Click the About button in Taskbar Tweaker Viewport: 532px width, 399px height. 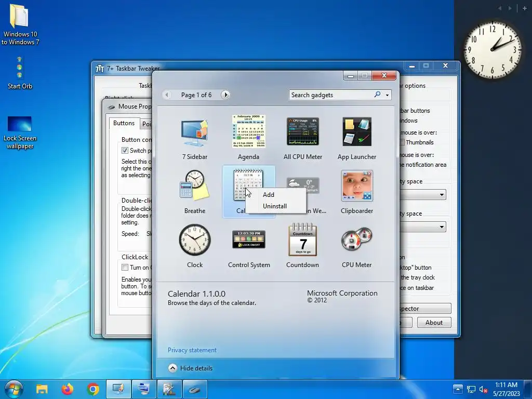pos(434,323)
